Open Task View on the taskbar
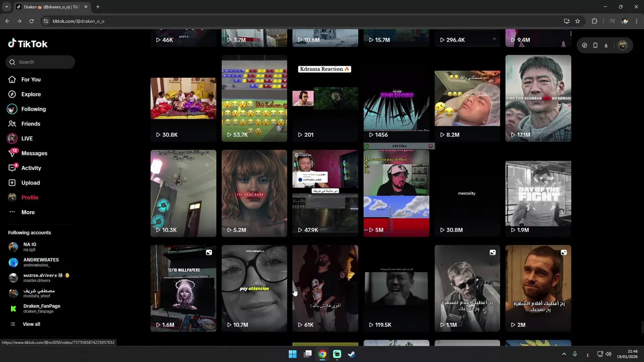The width and height of the screenshot is (644, 362). tap(307, 354)
